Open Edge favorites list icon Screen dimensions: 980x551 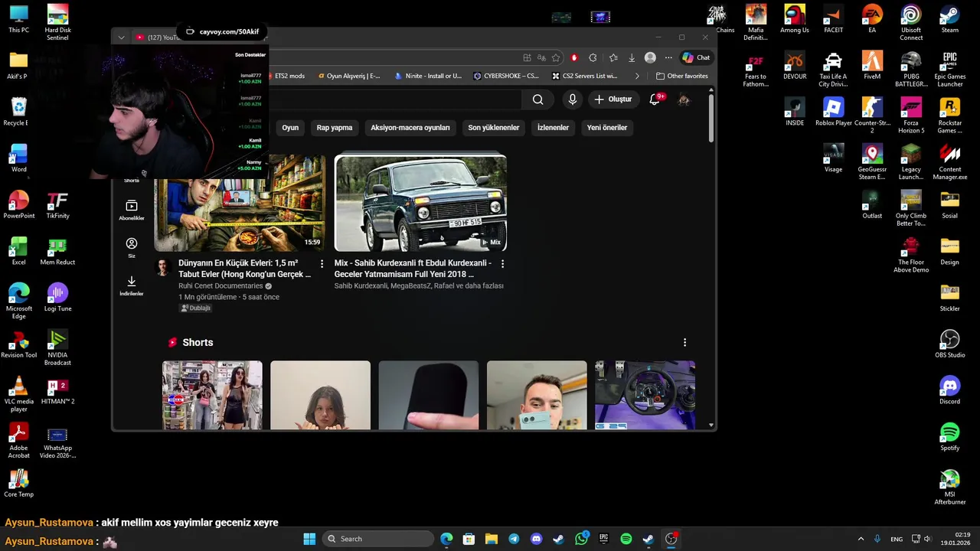coord(613,57)
